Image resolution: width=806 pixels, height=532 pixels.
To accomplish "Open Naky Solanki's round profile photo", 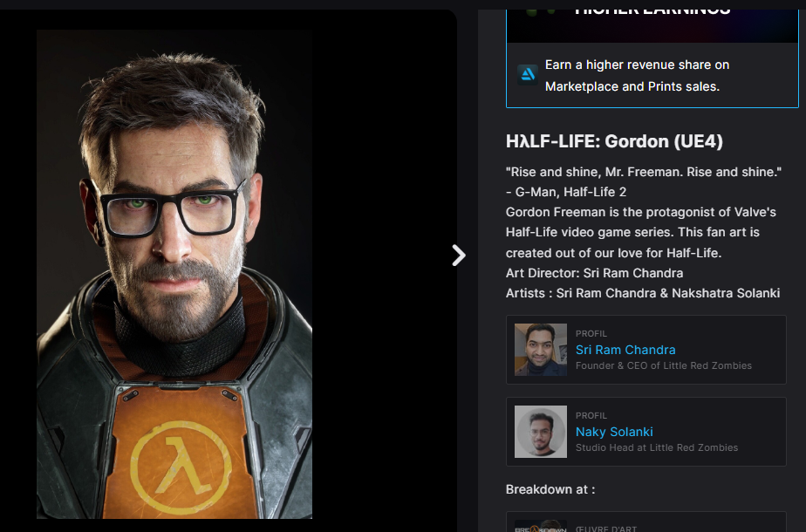I will (541, 432).
